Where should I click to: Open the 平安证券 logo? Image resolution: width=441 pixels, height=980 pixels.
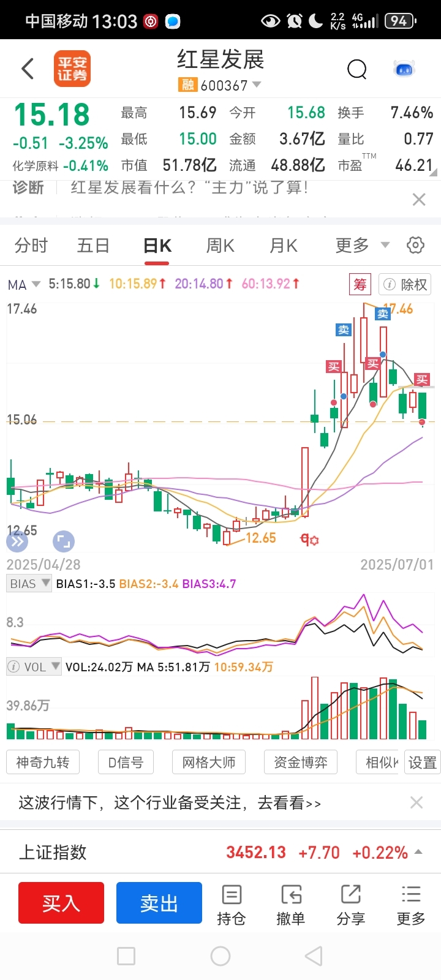click(x=72, y=69)
